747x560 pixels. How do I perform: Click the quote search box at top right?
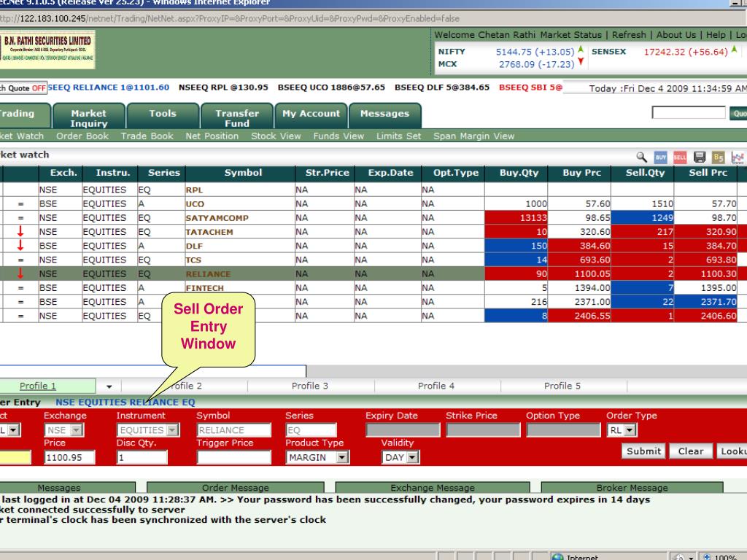(x=689, y=113)
